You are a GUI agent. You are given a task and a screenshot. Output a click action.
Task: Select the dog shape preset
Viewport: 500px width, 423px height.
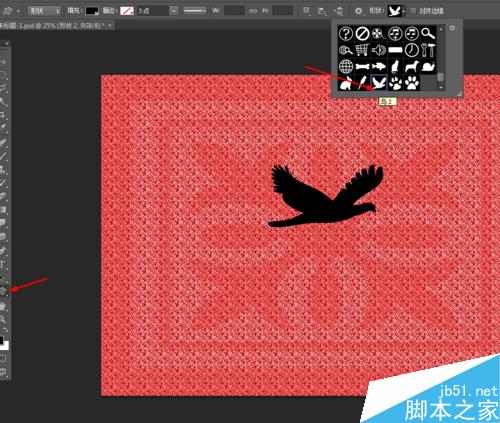click(x=412, y=66)
